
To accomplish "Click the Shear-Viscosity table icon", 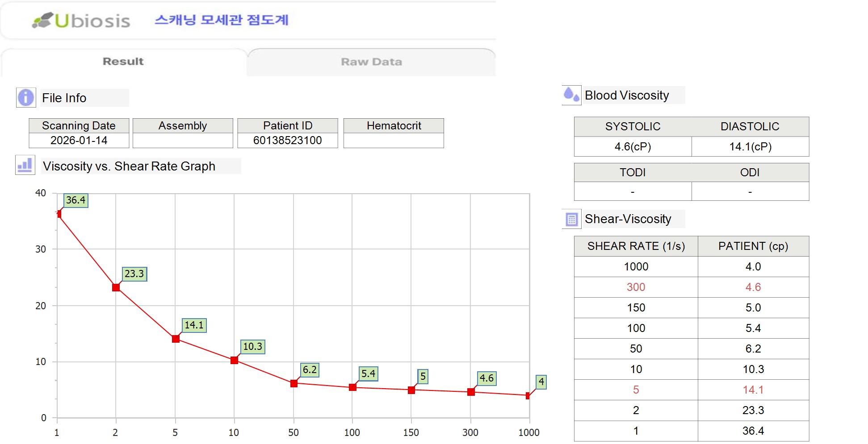I will [572, 219].
